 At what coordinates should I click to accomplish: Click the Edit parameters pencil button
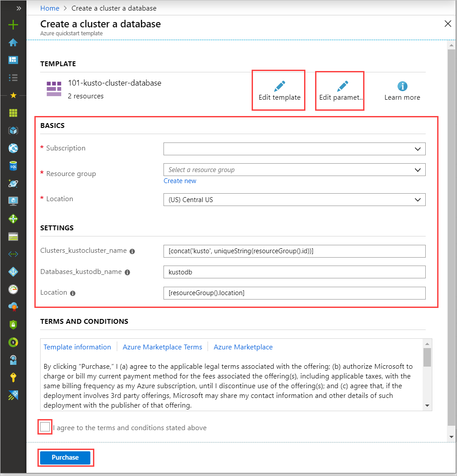(x=341, y=90)
